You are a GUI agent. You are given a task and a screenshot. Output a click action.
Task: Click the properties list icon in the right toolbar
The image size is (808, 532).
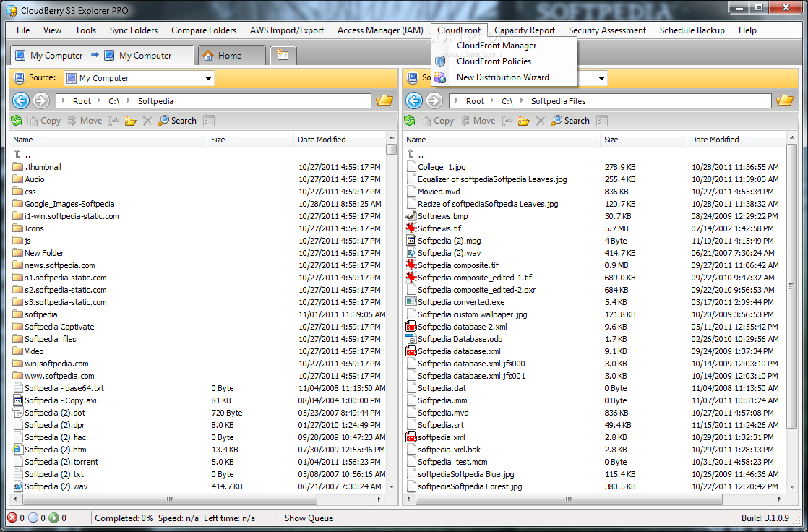(602, 121)
